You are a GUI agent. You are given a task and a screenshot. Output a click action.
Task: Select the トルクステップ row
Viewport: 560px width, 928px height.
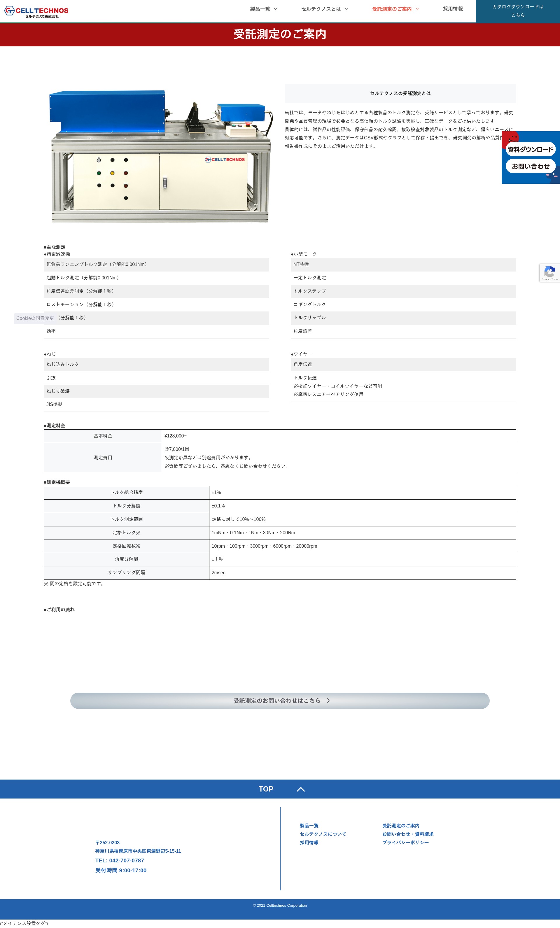403,291
